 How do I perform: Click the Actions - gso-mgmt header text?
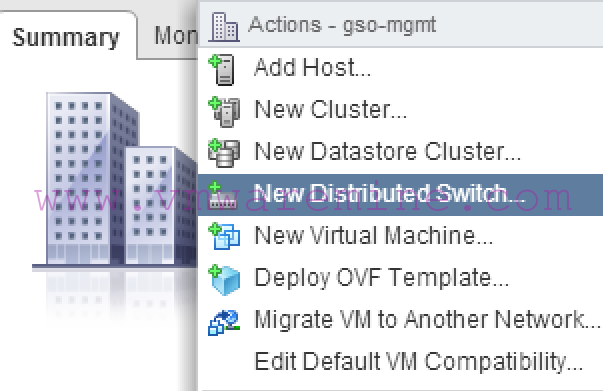(342, 25)
